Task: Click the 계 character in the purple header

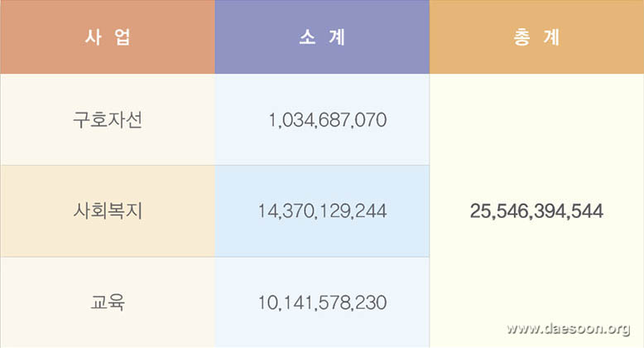Action: point(336,37)
